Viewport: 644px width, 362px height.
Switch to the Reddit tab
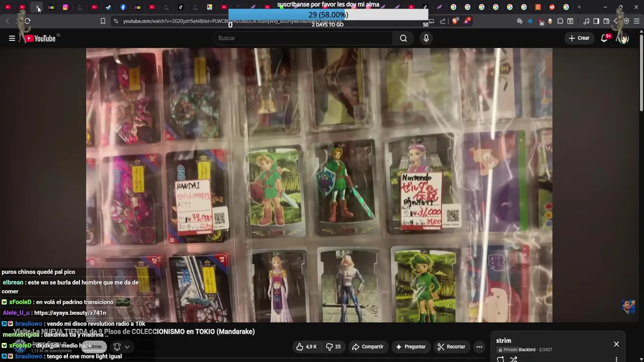[x=552, y=7]
